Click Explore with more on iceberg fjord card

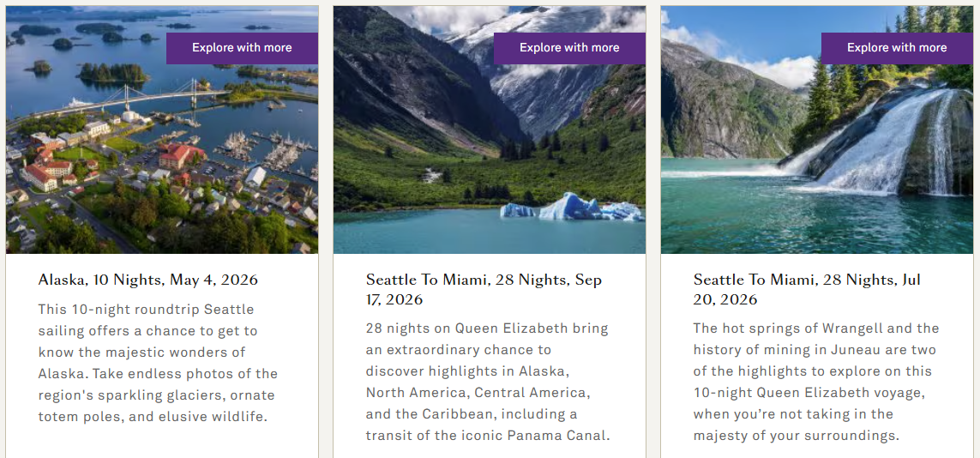(x=569, y=48)
